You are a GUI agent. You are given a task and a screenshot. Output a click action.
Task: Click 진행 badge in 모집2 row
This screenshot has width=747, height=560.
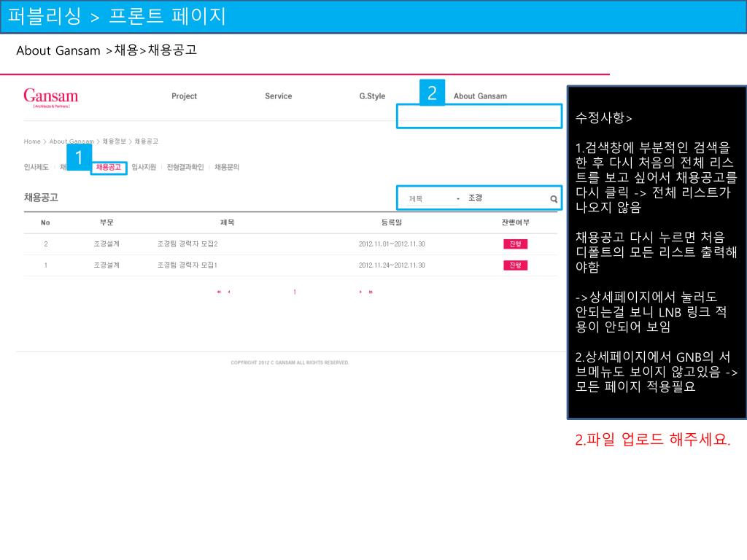point(515,244)
